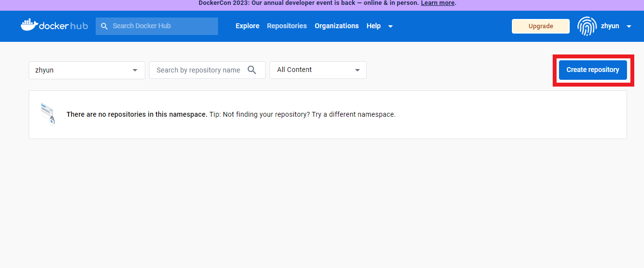Viewport: 644px width, 268px height.
Task: Open the Explore page
Action: pos(248,26)
